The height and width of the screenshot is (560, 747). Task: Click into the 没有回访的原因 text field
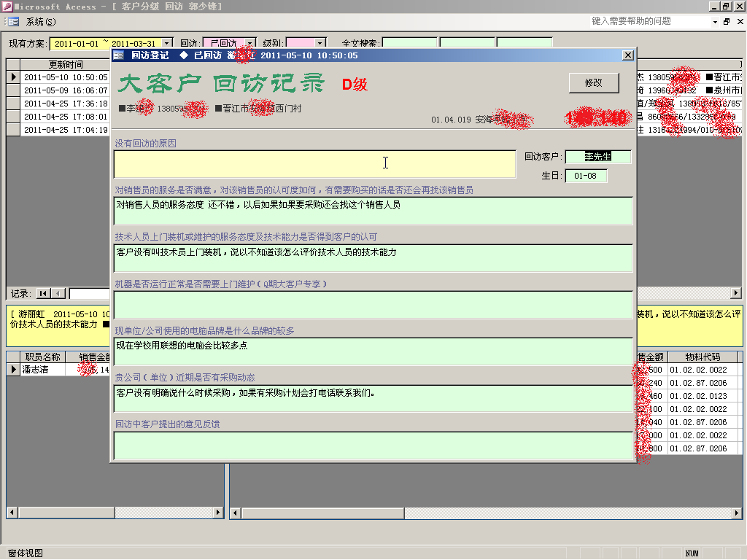point(314,164)
